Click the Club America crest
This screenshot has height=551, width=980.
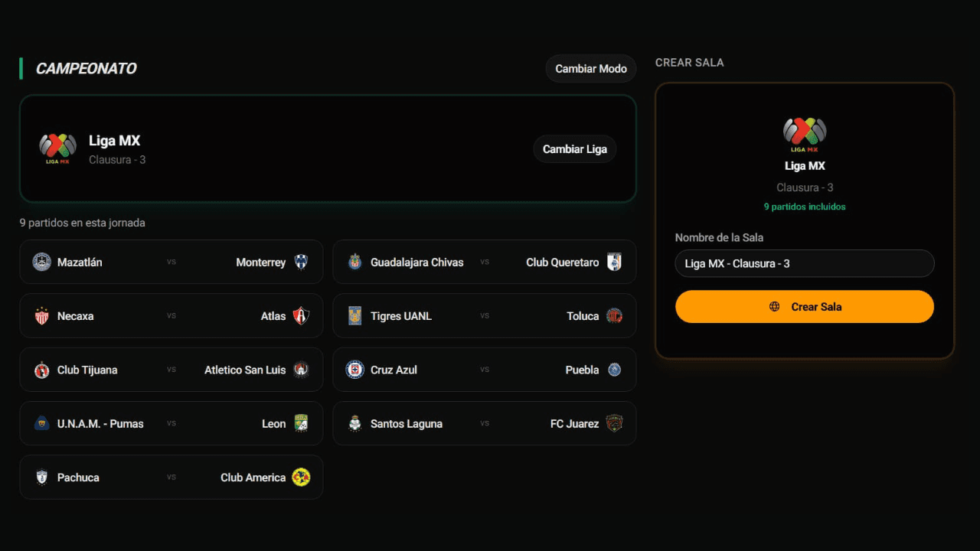pos(301,478)
